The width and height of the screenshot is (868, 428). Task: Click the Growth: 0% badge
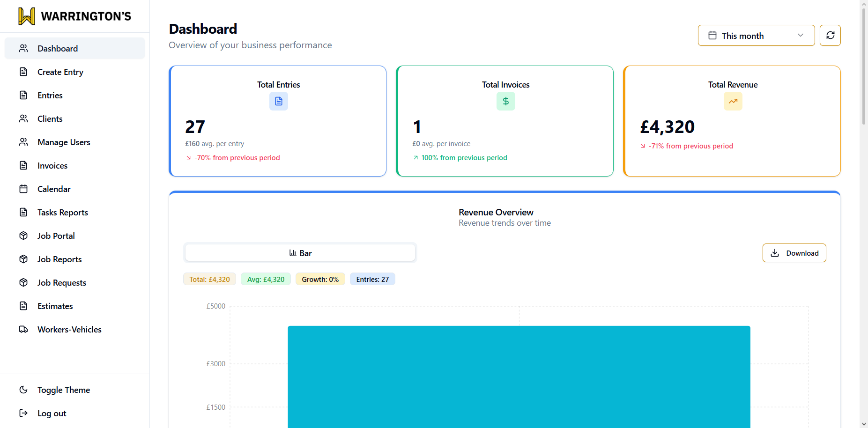tap(320, 279)
